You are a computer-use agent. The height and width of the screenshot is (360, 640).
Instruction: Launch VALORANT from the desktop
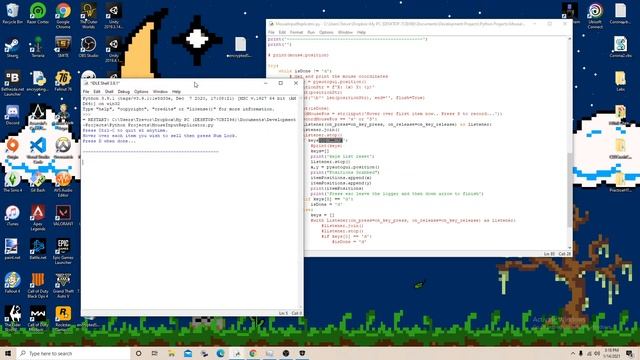[x=63, y=216]
